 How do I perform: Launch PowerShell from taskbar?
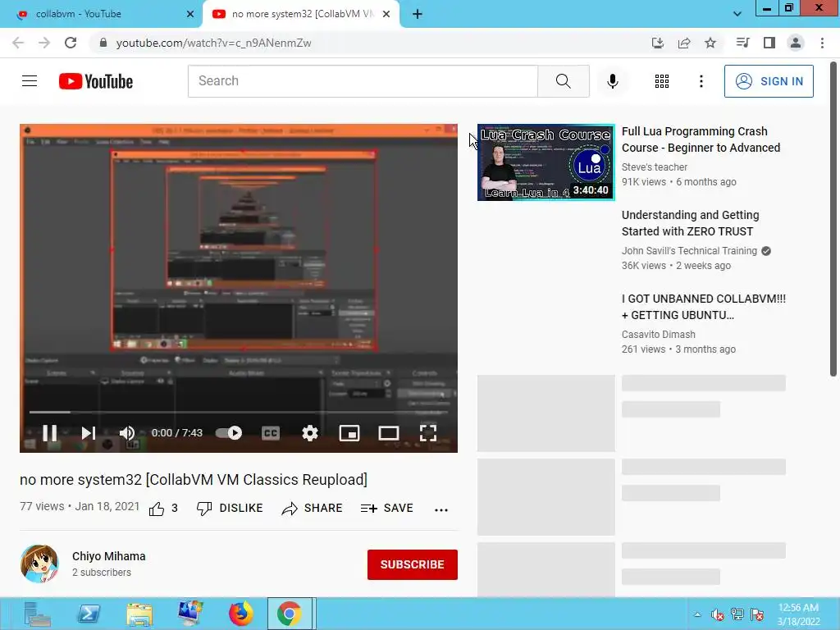(x=89, y=614)
